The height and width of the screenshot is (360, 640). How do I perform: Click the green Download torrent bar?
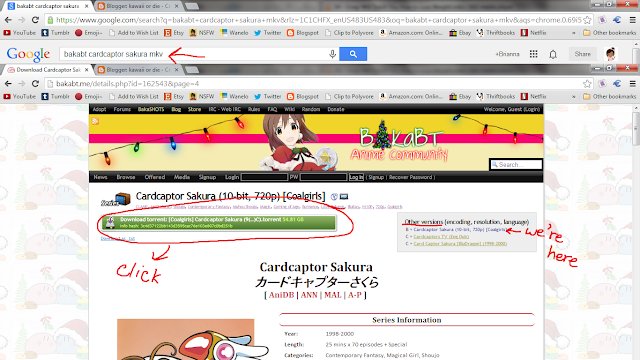219,222
